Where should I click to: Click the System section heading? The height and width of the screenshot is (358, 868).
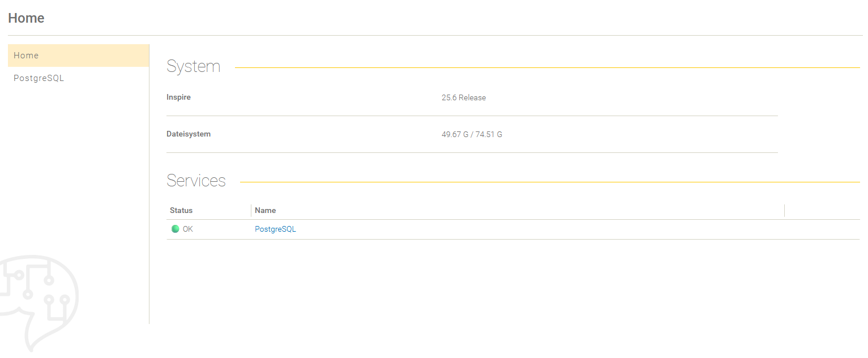[x=193, y=66]
